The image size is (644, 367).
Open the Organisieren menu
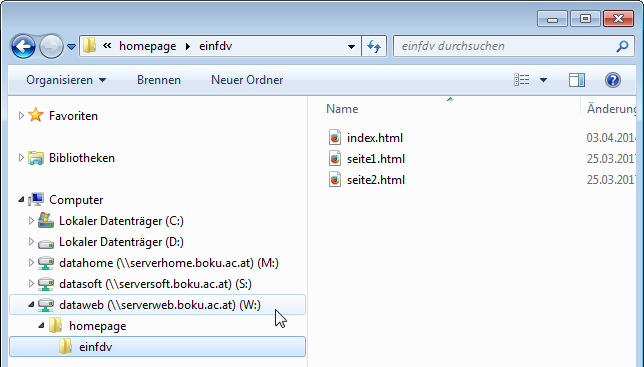66,80
